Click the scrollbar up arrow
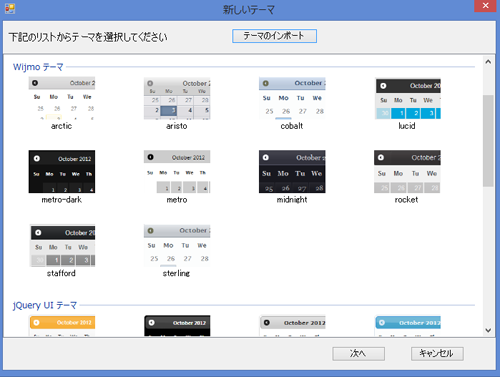The height and width of the screenshot is (377, 500). [488, 62]
